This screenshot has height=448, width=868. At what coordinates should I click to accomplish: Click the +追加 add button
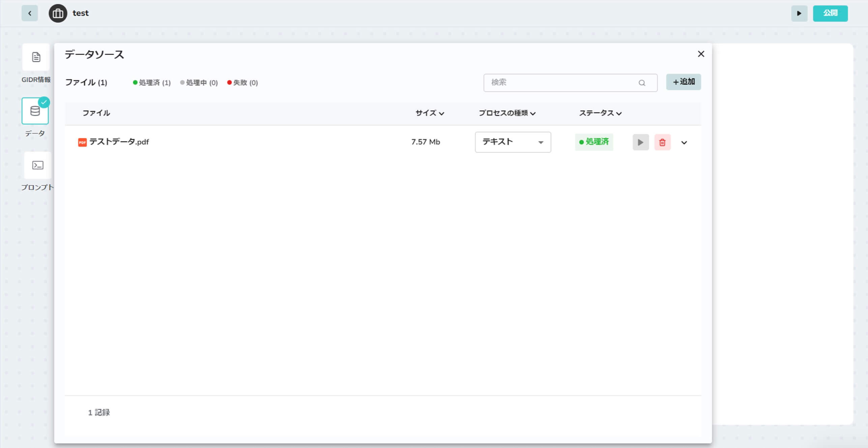pyautogui.click(x=683, y=82)
